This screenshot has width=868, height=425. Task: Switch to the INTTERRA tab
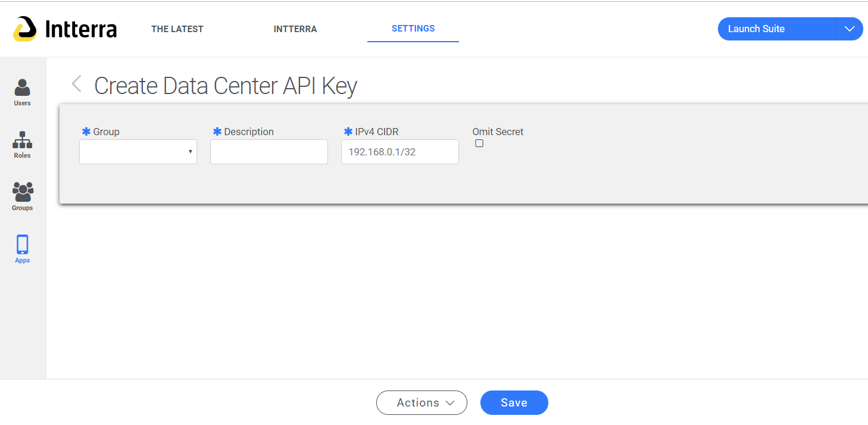tap(295, 29)
